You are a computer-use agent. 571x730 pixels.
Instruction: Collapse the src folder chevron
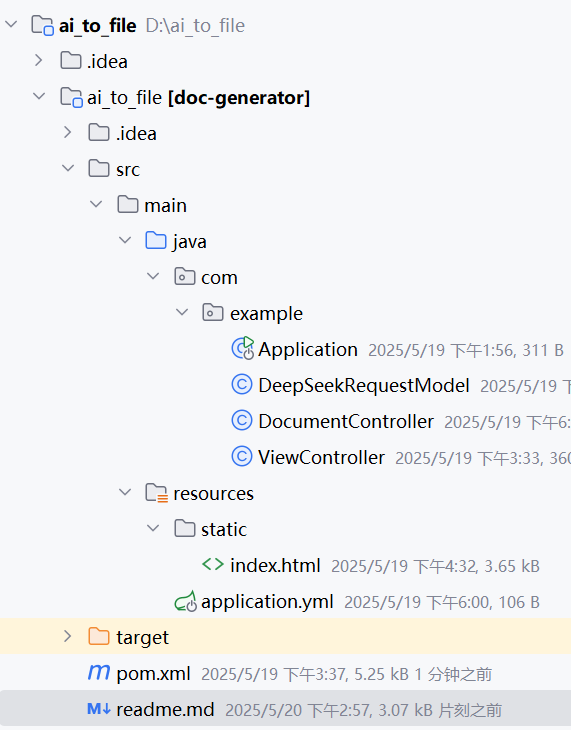click(68, 169)
